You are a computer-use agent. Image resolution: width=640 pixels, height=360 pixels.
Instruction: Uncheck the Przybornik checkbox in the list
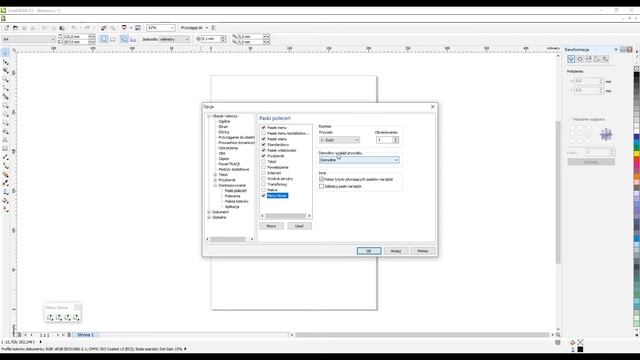click(x=264, y=156)
